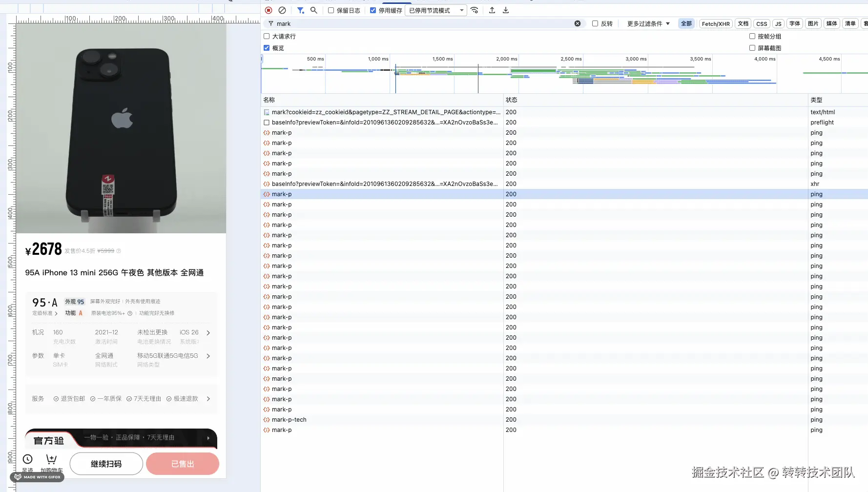This screenshot has height=492, width=868.
Task: Expand 参数 details chevron
Action: click(208, 356)
